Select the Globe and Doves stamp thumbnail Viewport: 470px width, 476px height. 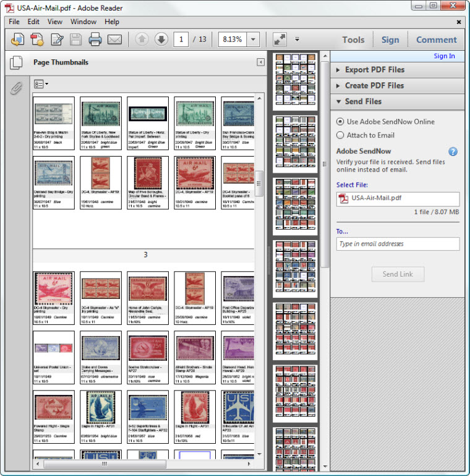pos(101,358)
